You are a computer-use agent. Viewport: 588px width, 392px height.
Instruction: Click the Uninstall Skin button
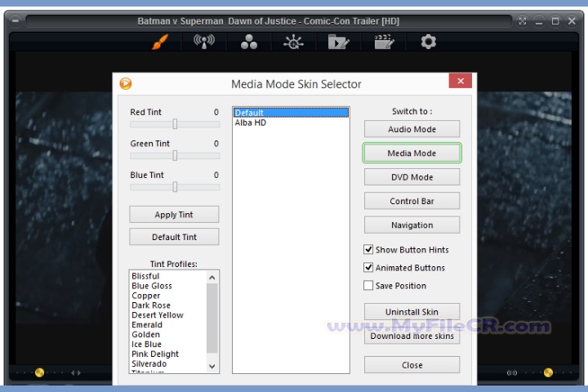(412, 312)
